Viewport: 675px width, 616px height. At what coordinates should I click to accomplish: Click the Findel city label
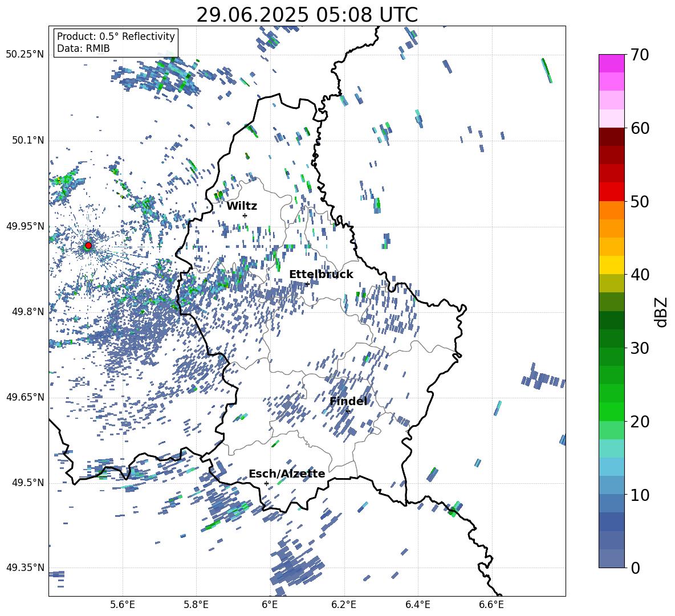pos(348,401)
